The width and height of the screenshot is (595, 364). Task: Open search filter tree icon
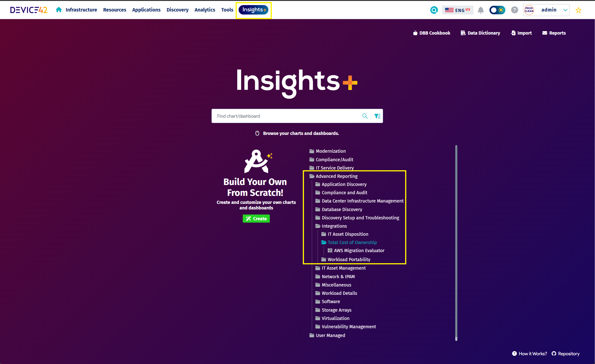coord(377,116)
